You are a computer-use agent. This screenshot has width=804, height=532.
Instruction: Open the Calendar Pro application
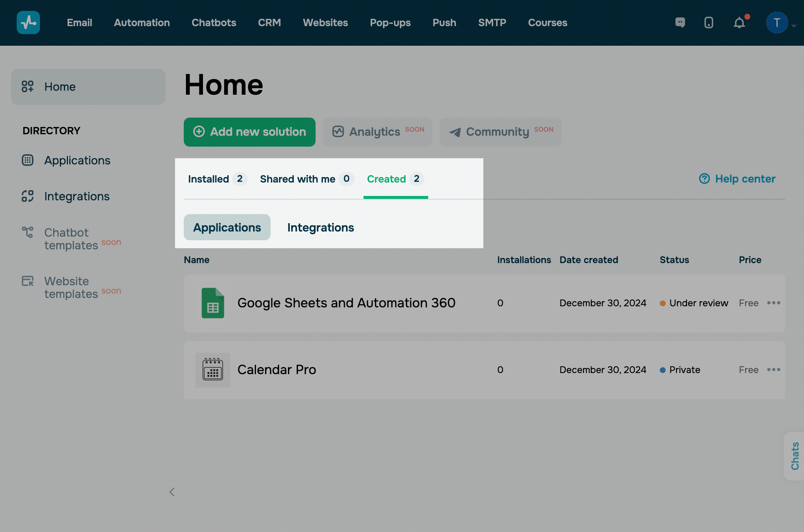[x=277, y=370]
